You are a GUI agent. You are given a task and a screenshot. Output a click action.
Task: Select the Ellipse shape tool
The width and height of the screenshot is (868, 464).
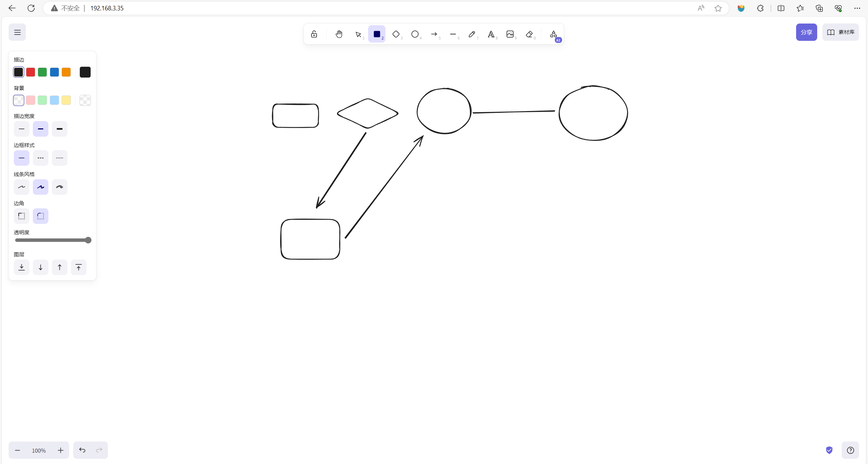[x=415, y=34]
